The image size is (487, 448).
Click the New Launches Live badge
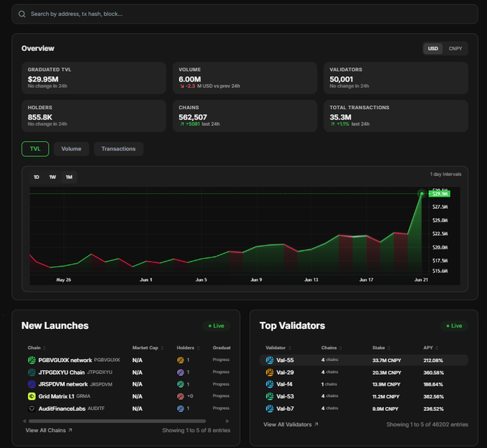coord(216,325)
